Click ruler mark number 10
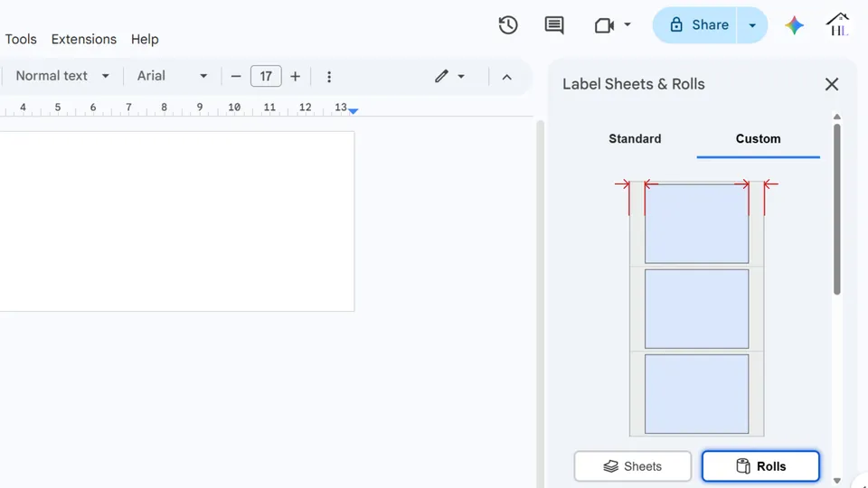Viewport: 868px width, 488px height. coord(234,107)
